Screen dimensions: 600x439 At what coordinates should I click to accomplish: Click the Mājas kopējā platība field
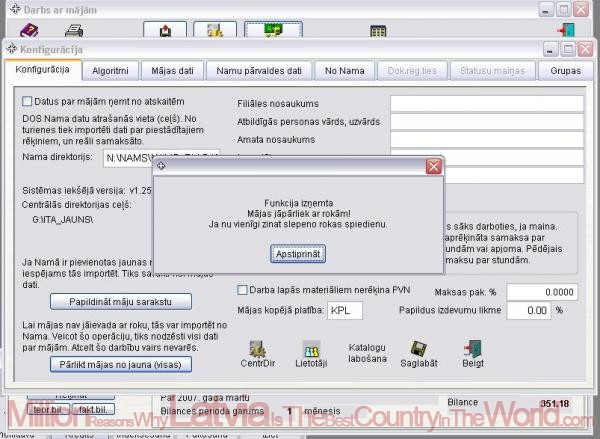[354, 311]
